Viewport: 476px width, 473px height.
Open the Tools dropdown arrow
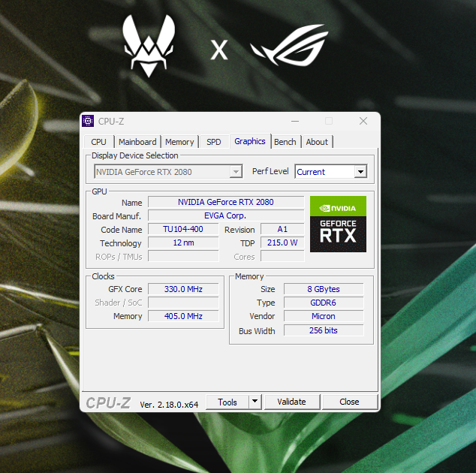pyautogui.click(x=255, y=402)
